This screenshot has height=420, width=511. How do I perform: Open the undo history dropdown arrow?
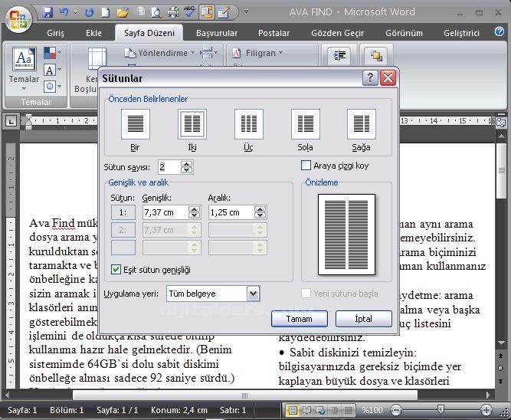point(75,13)
